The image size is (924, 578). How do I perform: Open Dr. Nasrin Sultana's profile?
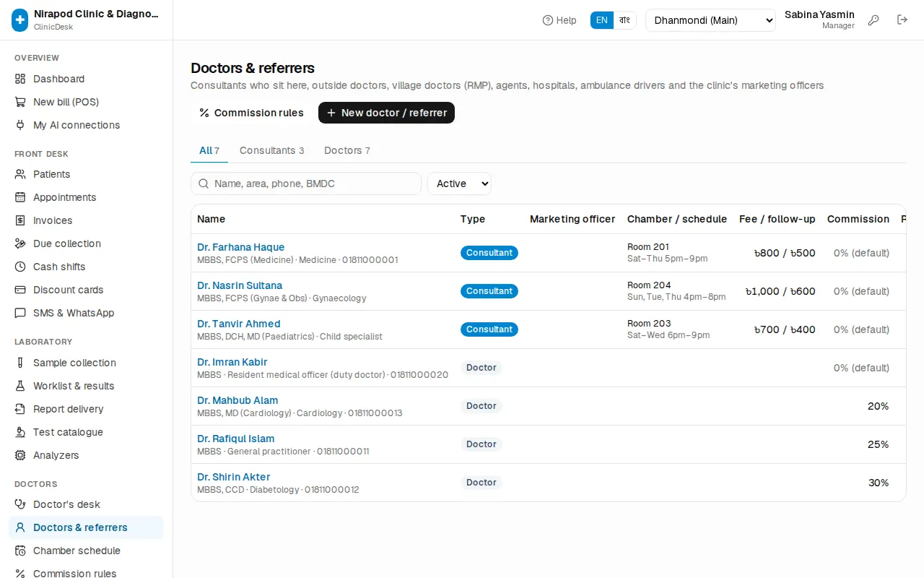tap(240, 285)
